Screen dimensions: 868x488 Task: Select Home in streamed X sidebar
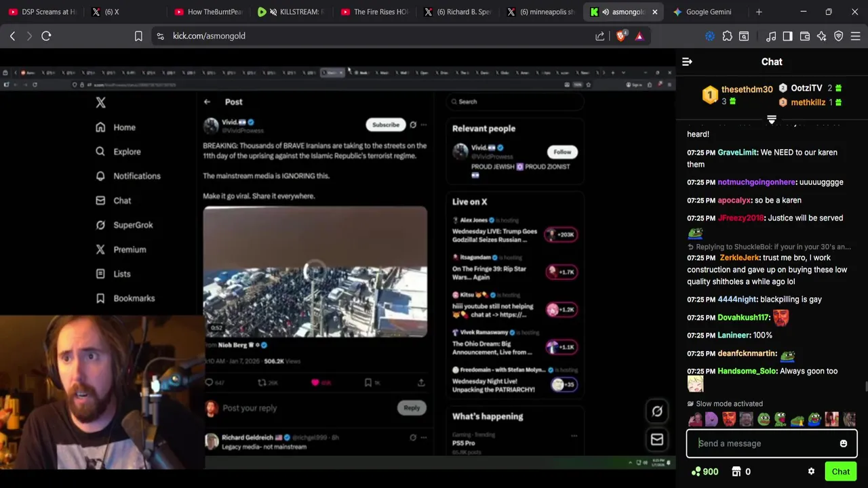click(x=116, y=127)
